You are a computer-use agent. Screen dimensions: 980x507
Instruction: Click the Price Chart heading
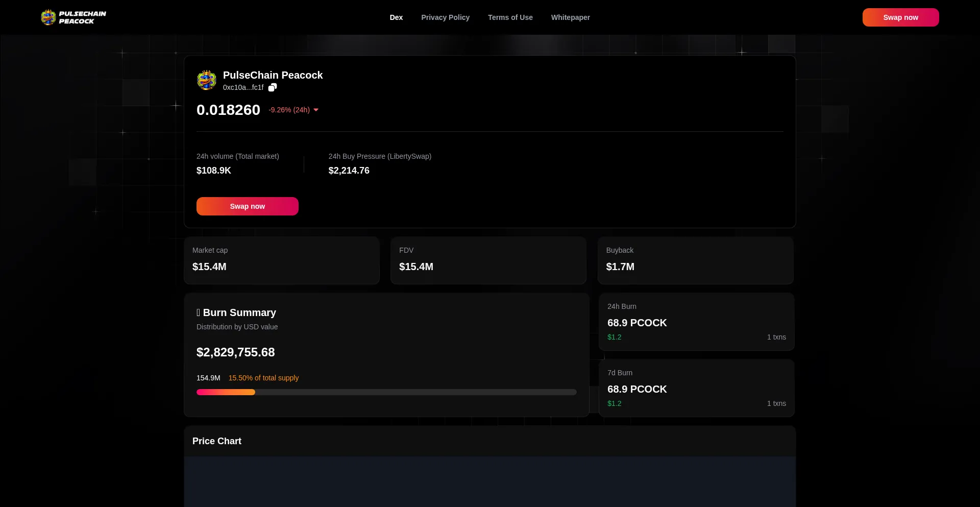coord(217,441)
